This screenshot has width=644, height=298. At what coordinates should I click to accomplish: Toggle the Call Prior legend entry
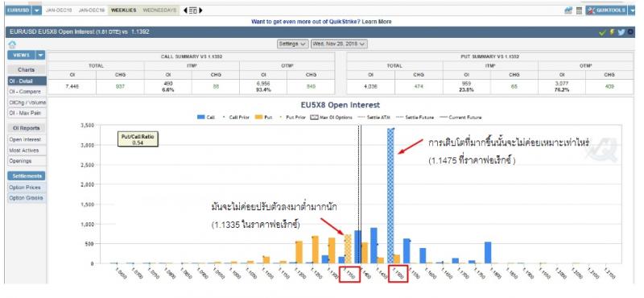(235, 117)
